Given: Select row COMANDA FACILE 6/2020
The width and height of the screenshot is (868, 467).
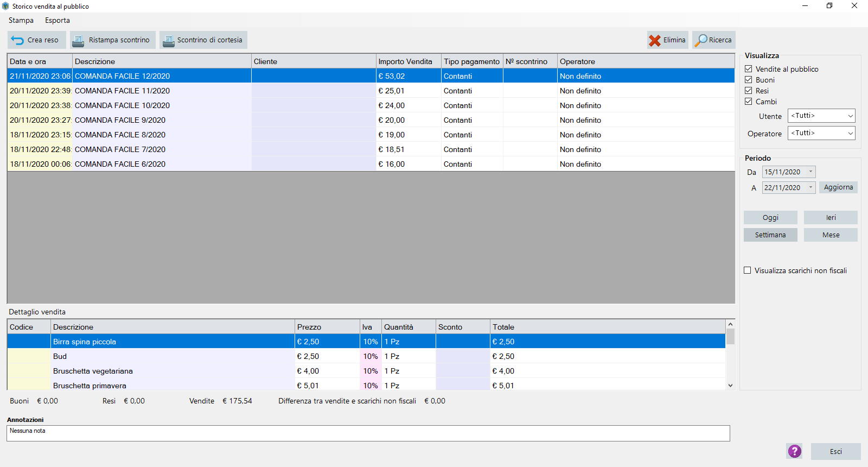Looking at the screenshot, I should (x=371, y=164).
